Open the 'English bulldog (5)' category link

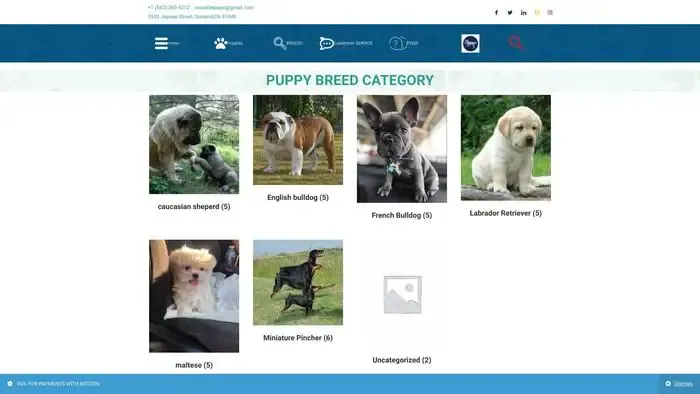click(x=298, y=197)
